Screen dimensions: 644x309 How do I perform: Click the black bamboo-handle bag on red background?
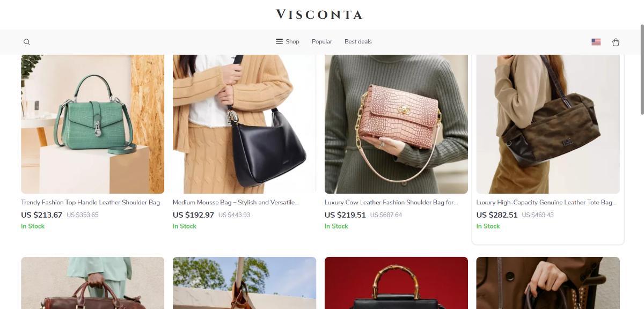pos(396,283)
